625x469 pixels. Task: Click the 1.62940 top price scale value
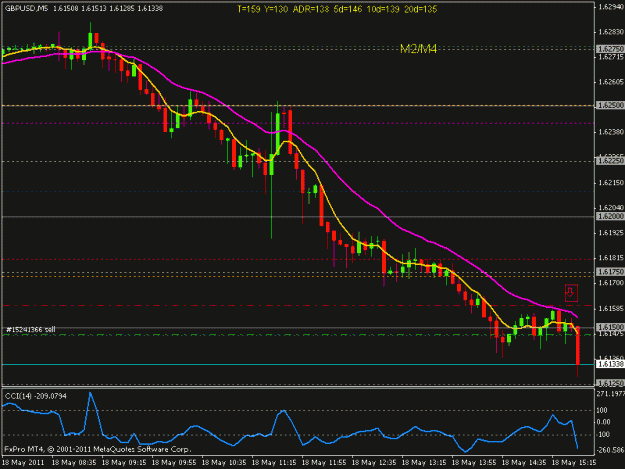coord(611,6)
